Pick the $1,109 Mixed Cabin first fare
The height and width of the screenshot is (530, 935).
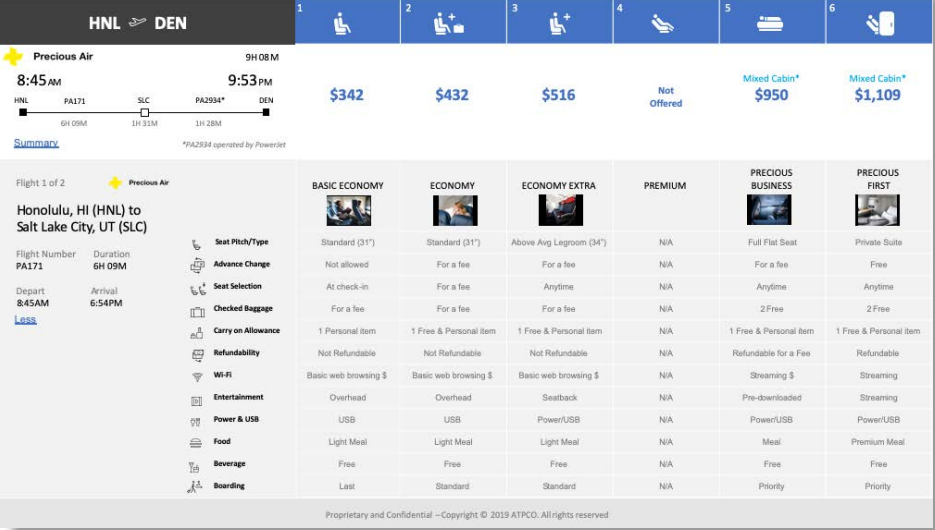[877, 95]
